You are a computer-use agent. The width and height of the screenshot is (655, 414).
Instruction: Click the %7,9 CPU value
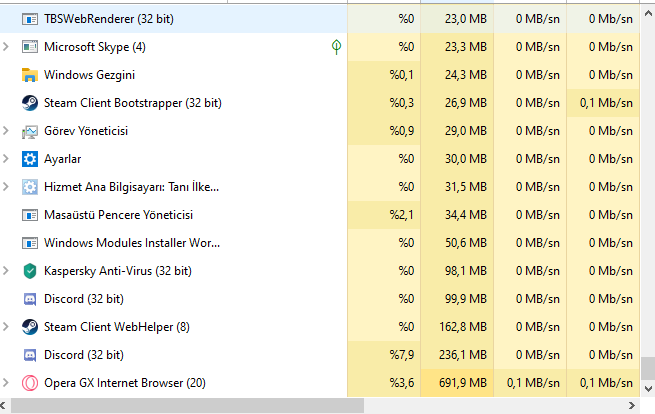point(401,355)
